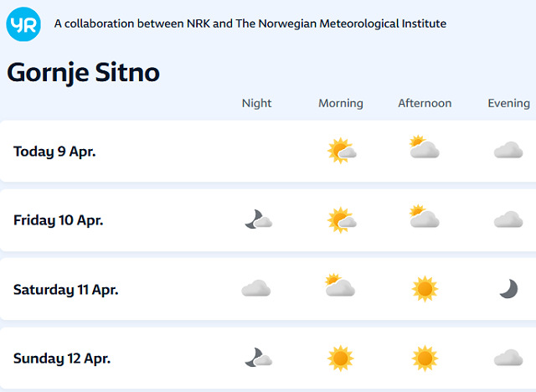Viewport: 536px width, 392px height.
Task: Click Sunday's evening cloud icon
Action: click(x=508, y=358)
